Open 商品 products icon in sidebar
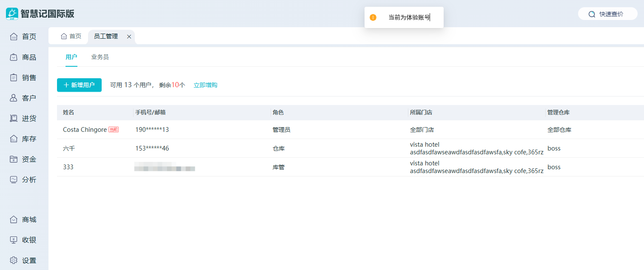Screen dimensions: 644x270 (x=14, y=57)
